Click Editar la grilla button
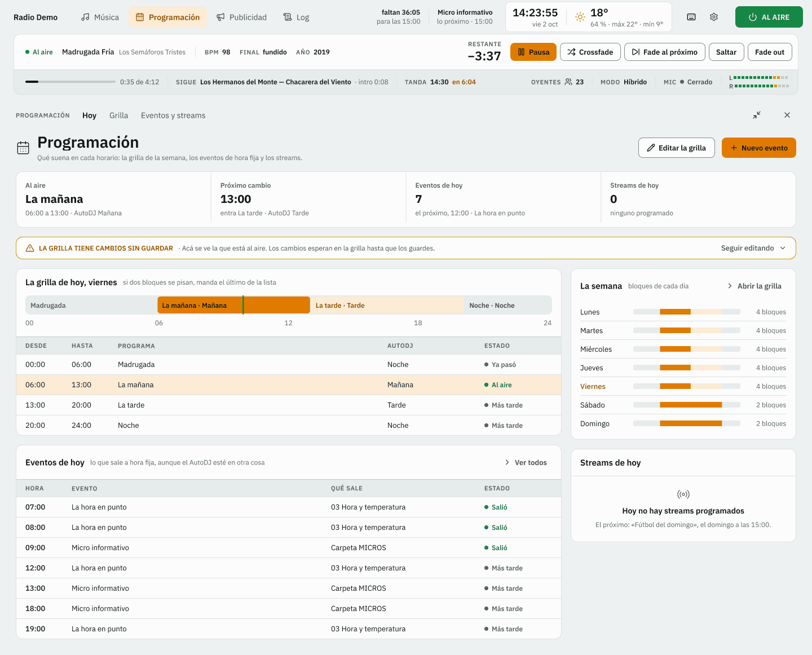 pyautogui.click(x=677, y=148)
